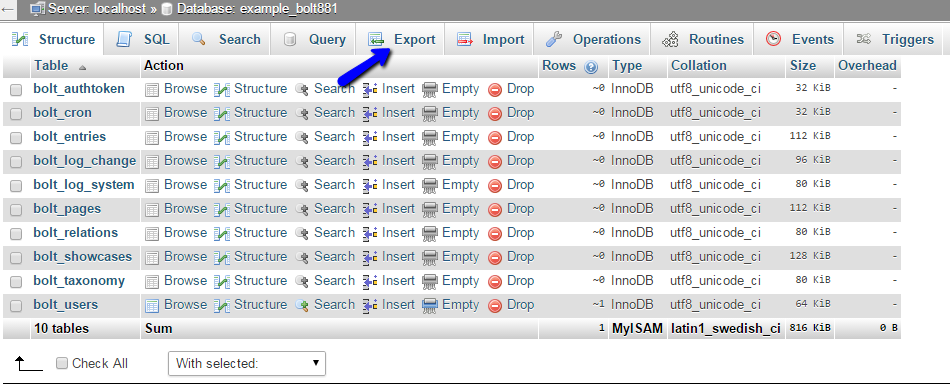Click the red Drop icon for bolt_cron
The height and width of the screenshot is (384, 950).
(495, 113)
